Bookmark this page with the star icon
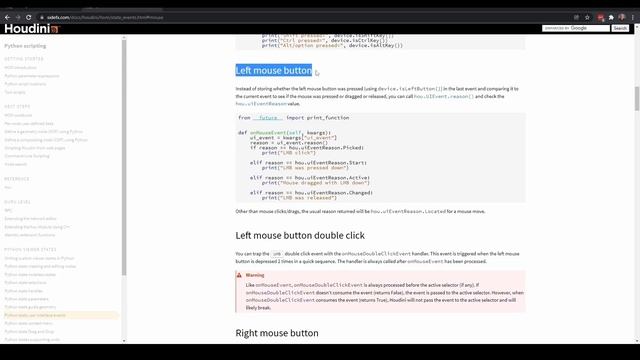Viewport: 640px width, 360px height. [x=587, y=18]
